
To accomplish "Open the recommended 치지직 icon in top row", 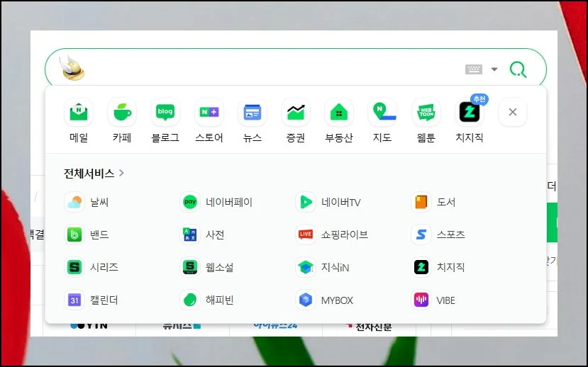I will coord(470,113).
